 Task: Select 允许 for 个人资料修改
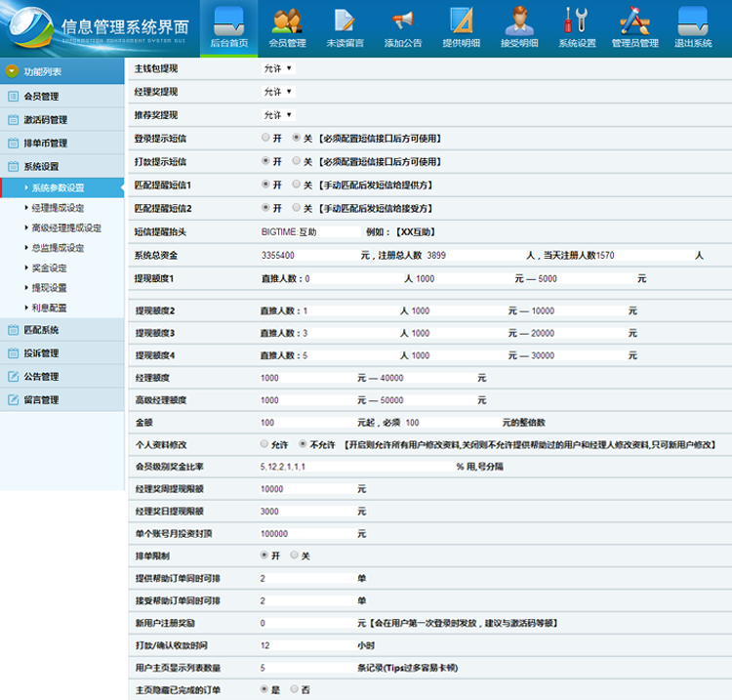click(264, 443)
